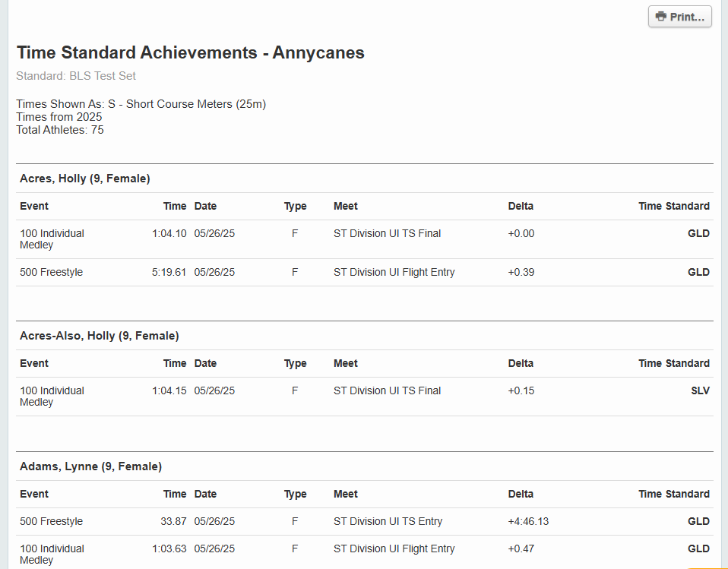
Task: Click 500 Freestyle event in Acres, Holly table
Action: pyautogui.click(x=51, y=273)
